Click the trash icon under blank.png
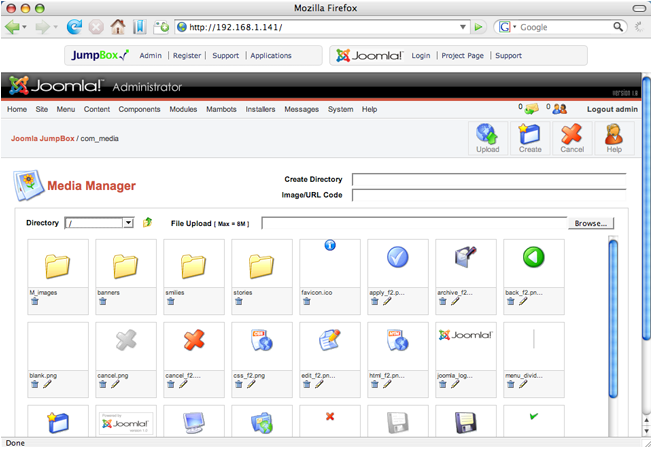The width and height of the screenshot is (652, 449). click(x=35, y=384)
